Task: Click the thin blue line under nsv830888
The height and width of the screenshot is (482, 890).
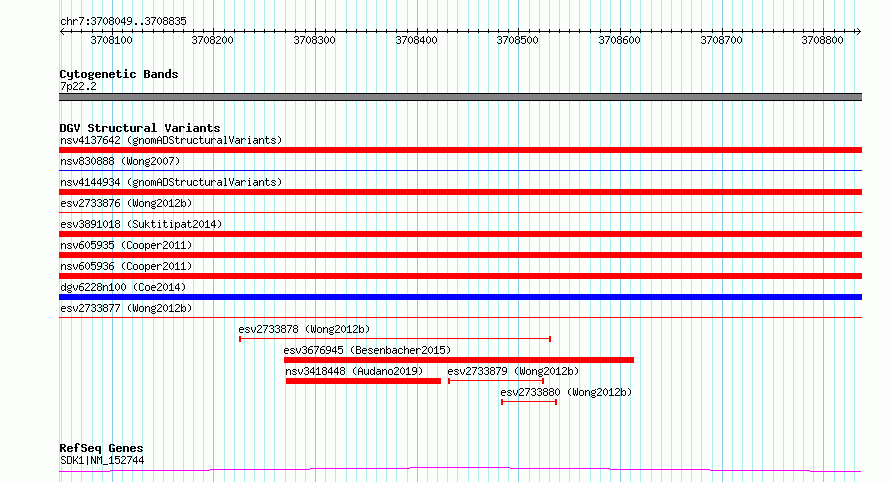Action: [460, 170]
